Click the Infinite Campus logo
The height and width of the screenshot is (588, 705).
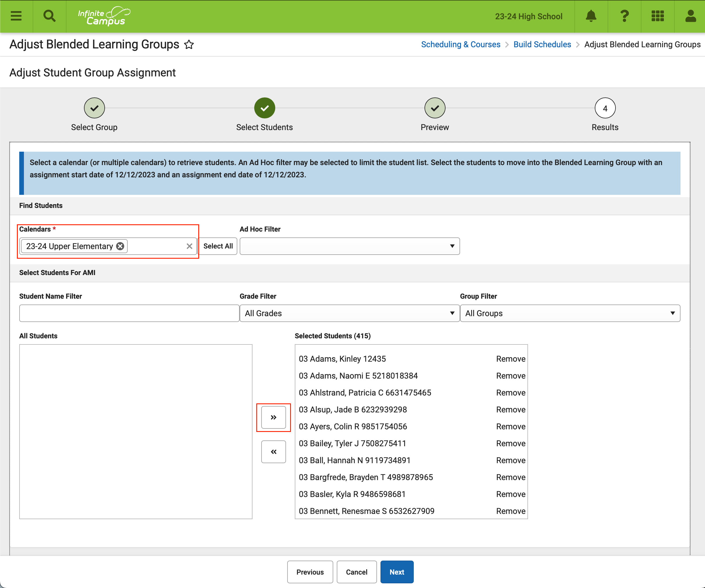tap(104, 16)
